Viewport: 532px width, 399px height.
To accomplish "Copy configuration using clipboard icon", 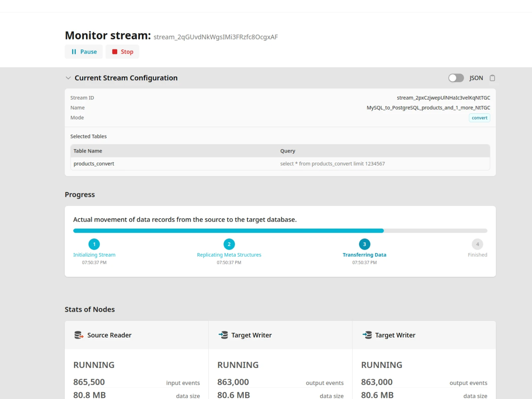I will coord(492,78).
